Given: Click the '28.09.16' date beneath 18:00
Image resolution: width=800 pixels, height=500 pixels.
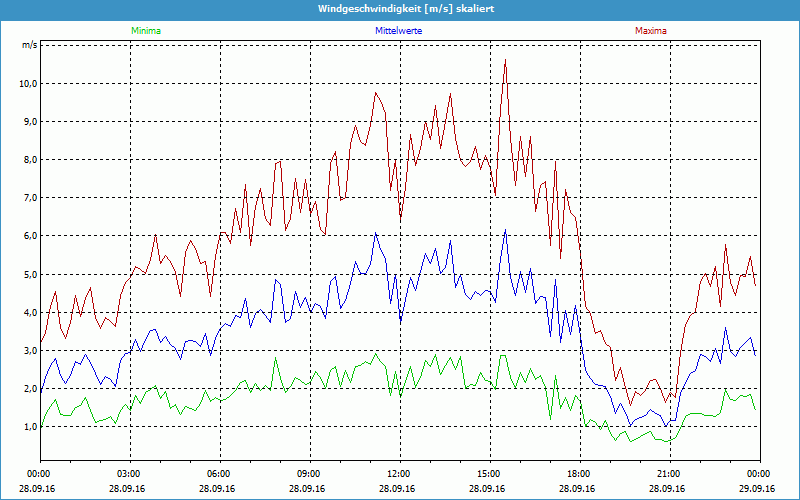Looking at the screenshot, I should (578, 488).
